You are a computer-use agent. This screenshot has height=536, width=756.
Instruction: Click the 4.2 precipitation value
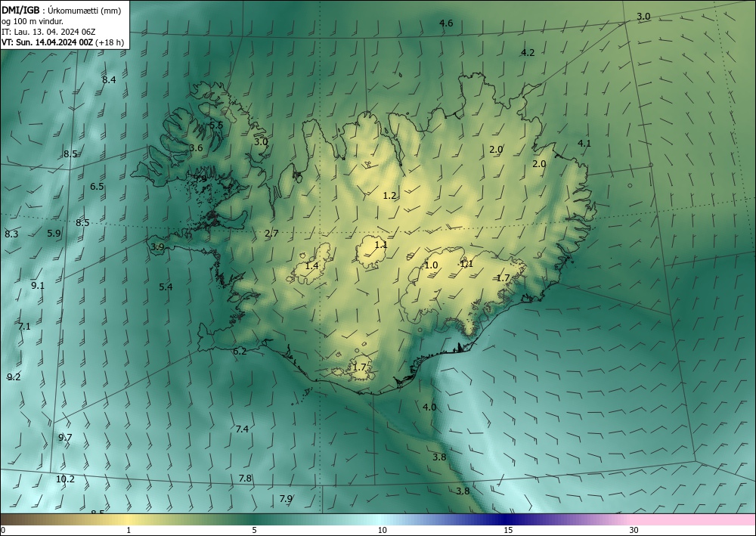click(528, 52)
